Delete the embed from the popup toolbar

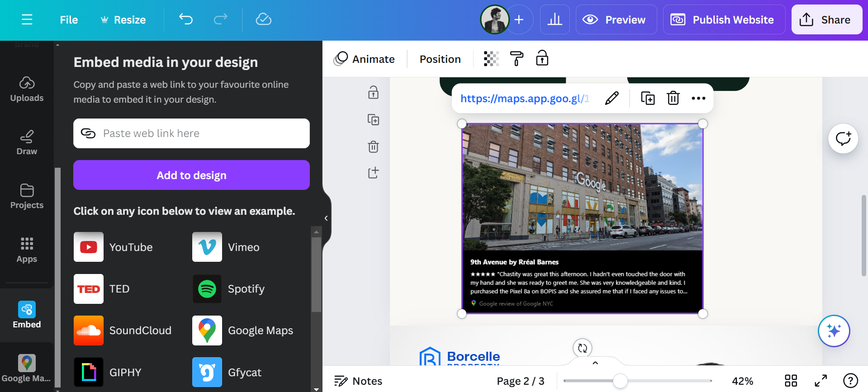(x=673, y=98)
